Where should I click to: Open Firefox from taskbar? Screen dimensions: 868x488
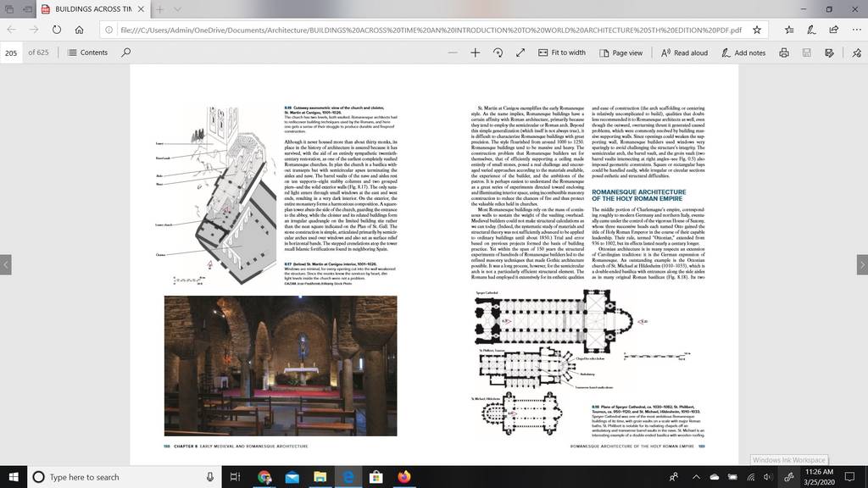pyautogui.click(x=404, y=477)
